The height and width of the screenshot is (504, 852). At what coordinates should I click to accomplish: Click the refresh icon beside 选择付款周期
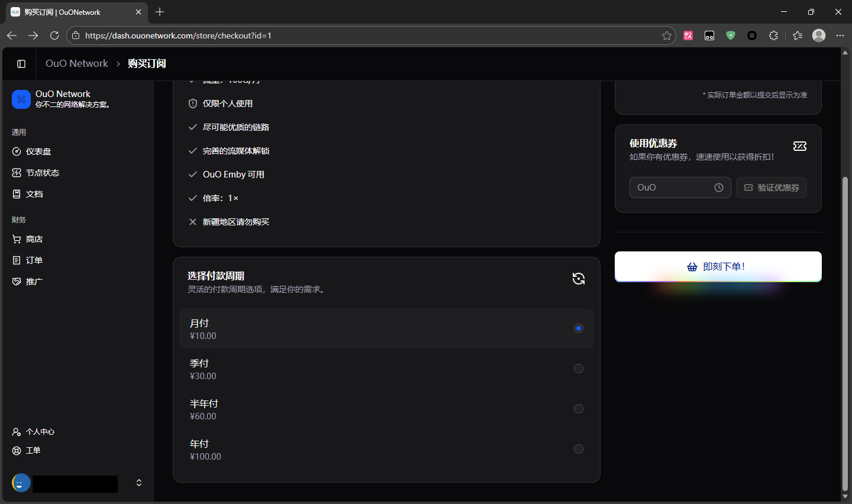coord(579,279)
